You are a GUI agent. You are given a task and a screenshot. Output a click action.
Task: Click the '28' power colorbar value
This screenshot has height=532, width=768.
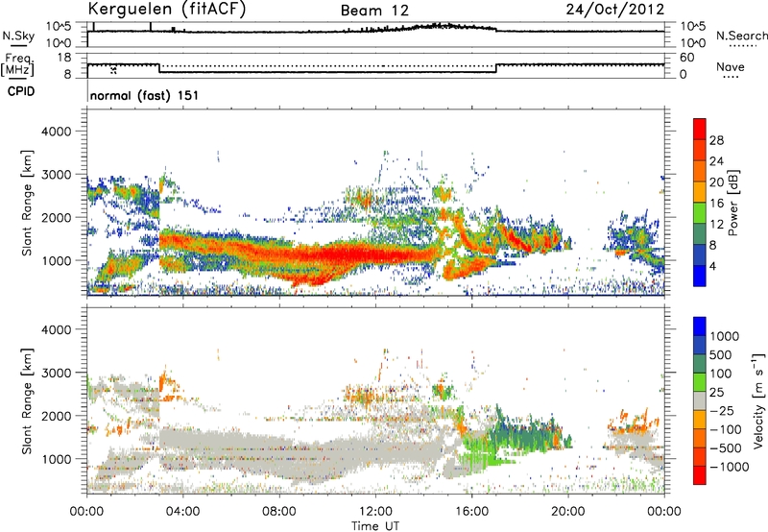716,140
